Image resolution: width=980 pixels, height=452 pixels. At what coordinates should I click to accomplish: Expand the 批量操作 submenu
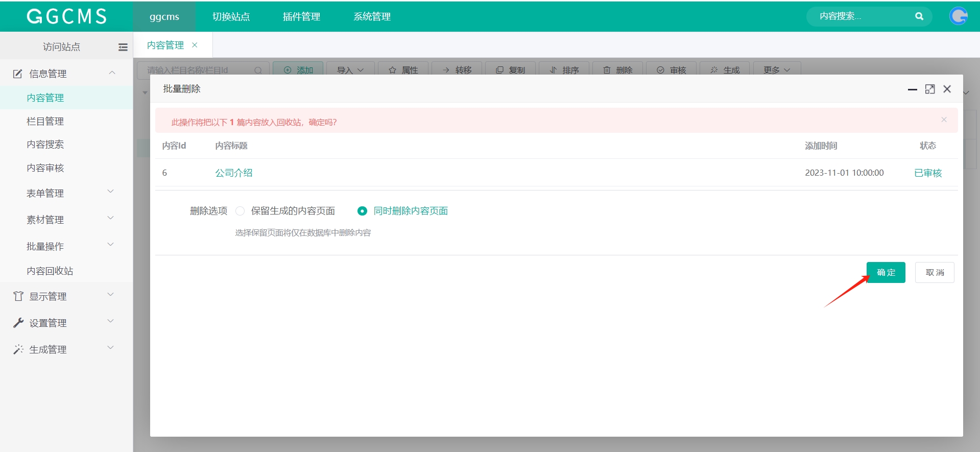coord(110,245)
